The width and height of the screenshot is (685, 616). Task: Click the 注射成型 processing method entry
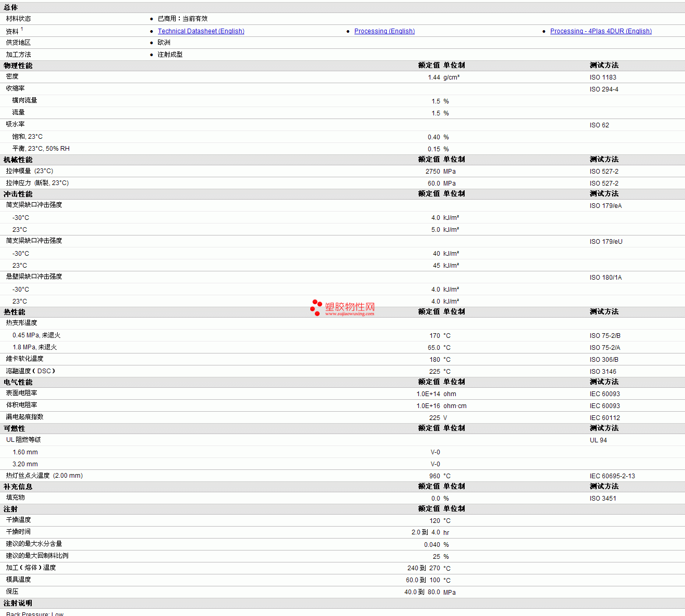[170, 55]
